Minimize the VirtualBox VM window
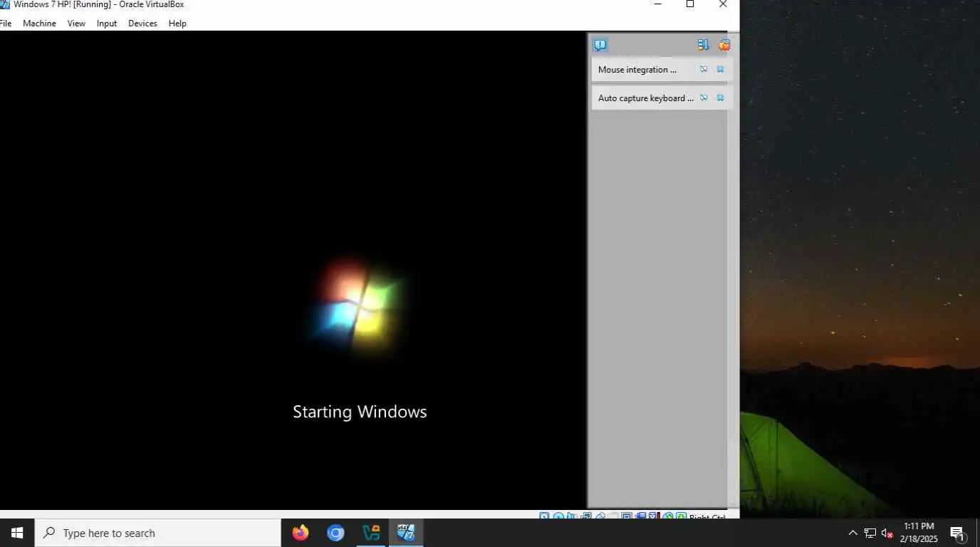 pyautogui.click(x=657, y=4)
